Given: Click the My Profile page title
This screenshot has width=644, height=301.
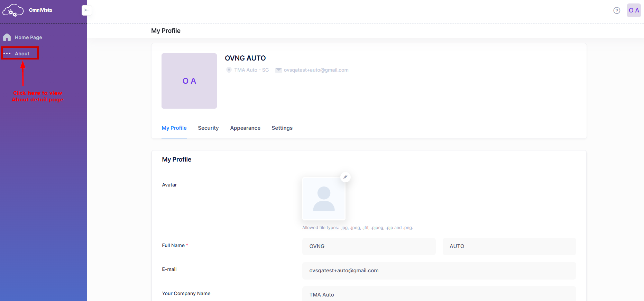Looking at the screenshot, I should [166, 31].
